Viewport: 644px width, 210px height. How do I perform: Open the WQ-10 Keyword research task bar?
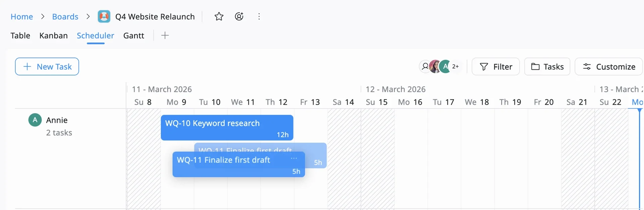click(x=227, y=127)
